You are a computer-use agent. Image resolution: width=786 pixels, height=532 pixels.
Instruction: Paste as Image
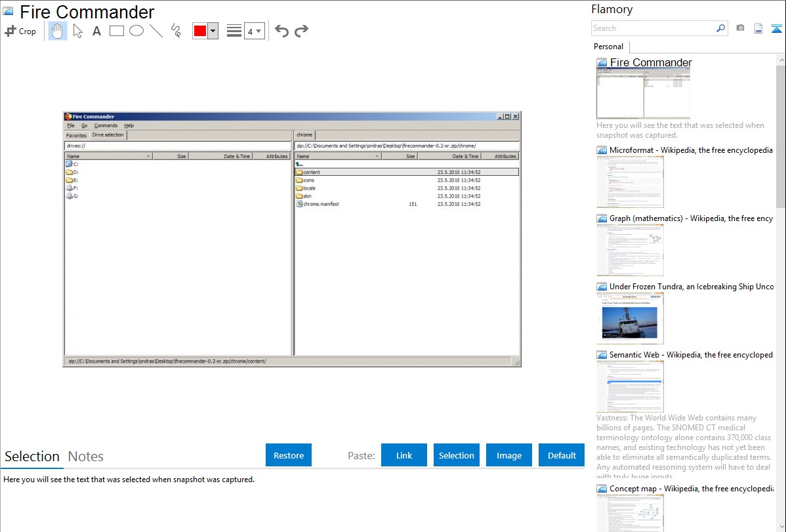(509, 455)
